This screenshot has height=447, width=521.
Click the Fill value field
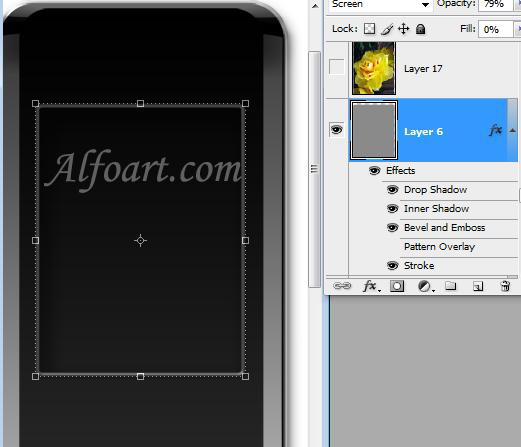(495, 29)
